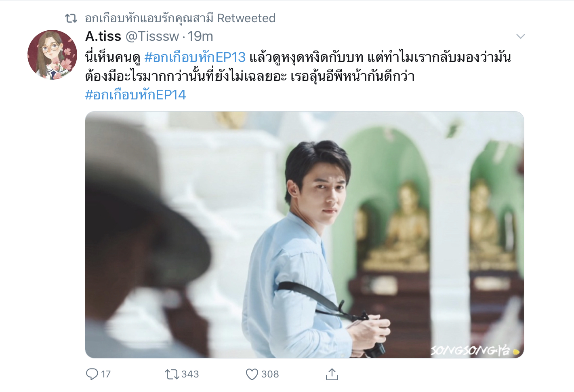Click the small retweeted indicator icon at top
Screen dimensions: 574x392
[x=71, y=18]
